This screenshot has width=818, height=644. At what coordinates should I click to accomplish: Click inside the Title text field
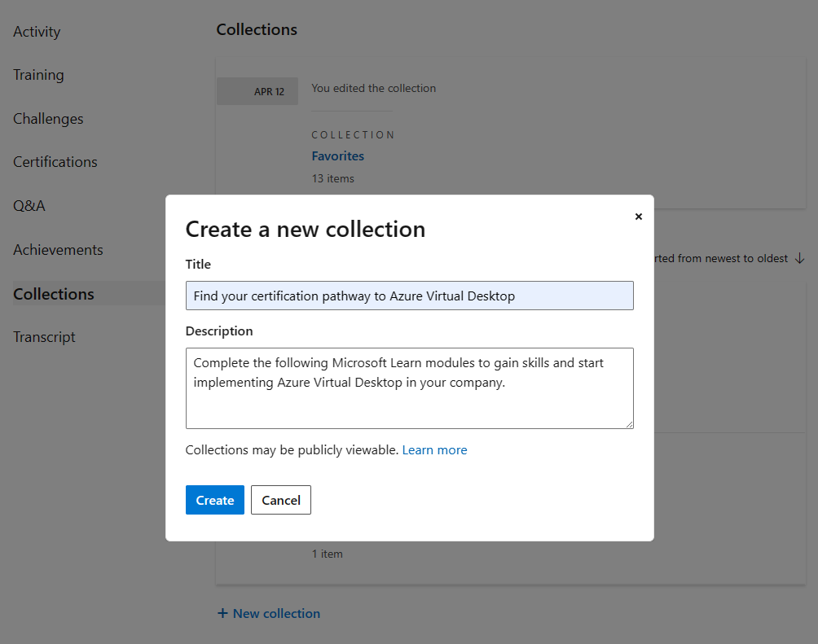pos(409,296)
